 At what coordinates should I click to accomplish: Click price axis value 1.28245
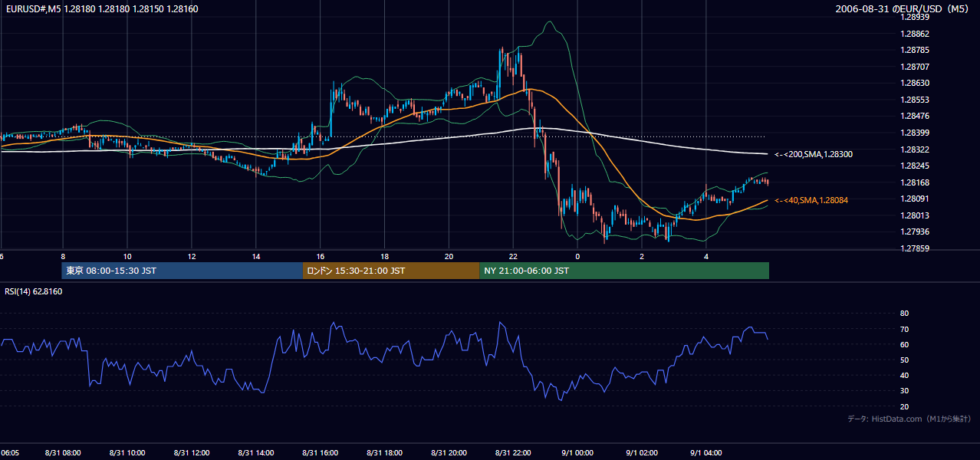point(914,166)
